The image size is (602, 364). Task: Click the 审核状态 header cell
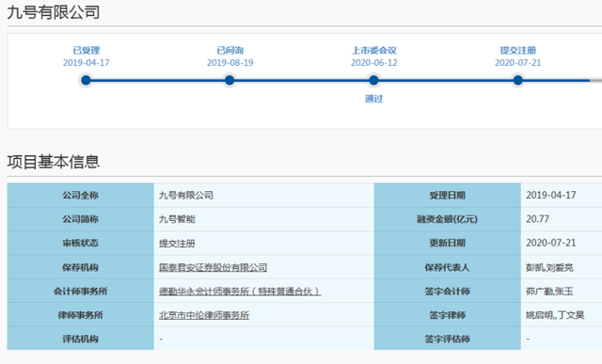(80, 243)
